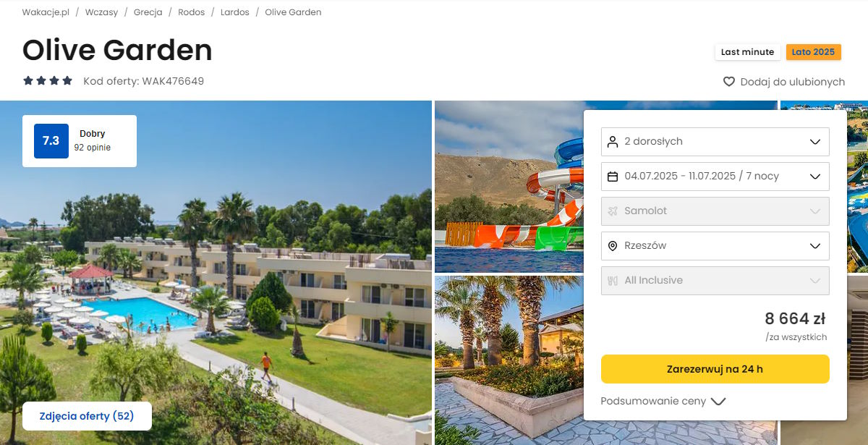Open the Grecja breadcrumb link
The width and height of the screenshot is (868, 445).
[x=148, y=12]
